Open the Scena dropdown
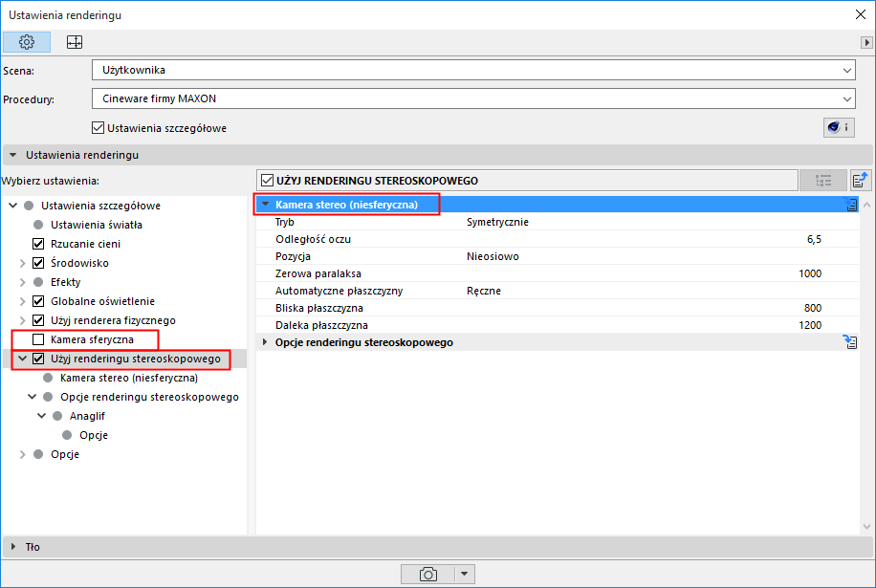Screen dimensions: 876x588 tap(473, 71)
